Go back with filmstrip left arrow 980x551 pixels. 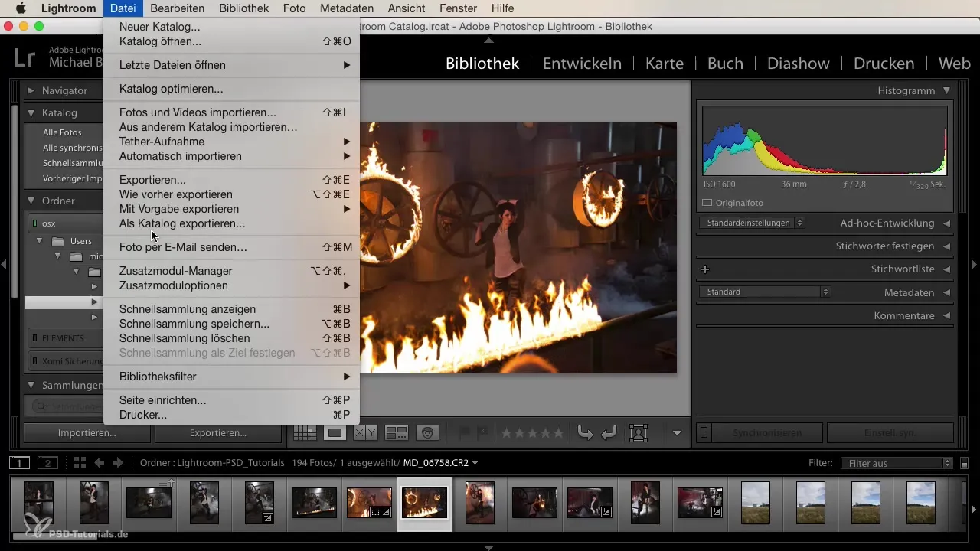(x=99, y=463)
